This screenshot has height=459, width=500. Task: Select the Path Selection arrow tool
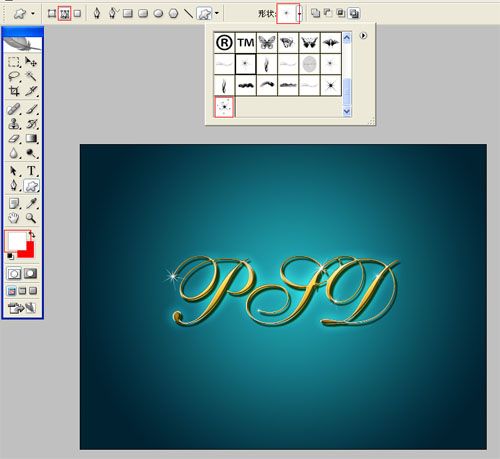coord(14,171)
